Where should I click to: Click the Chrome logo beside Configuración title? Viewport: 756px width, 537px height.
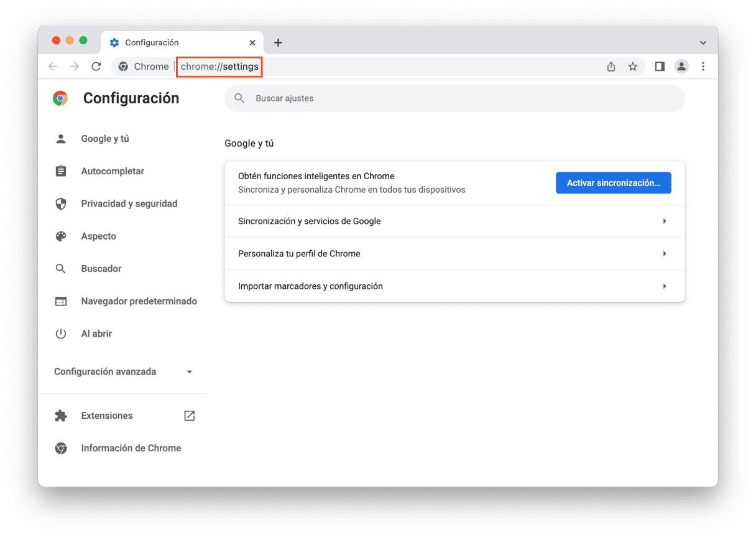[x=60, y=98]
